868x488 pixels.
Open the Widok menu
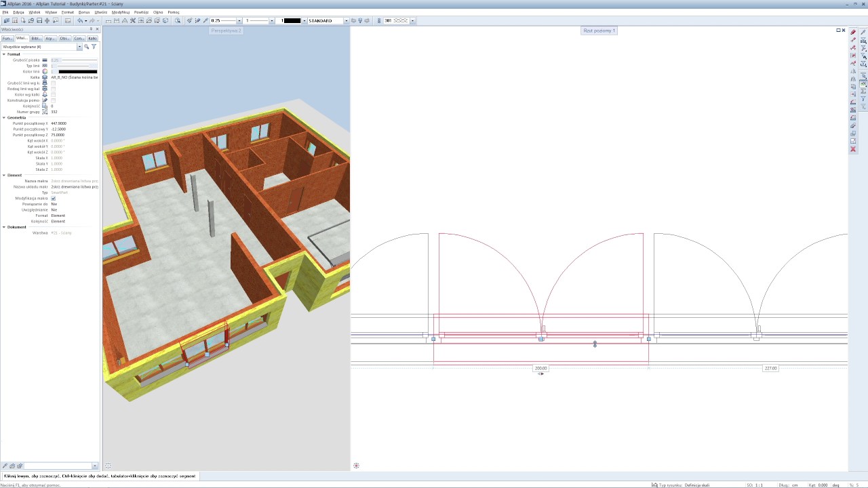point(34,12)
